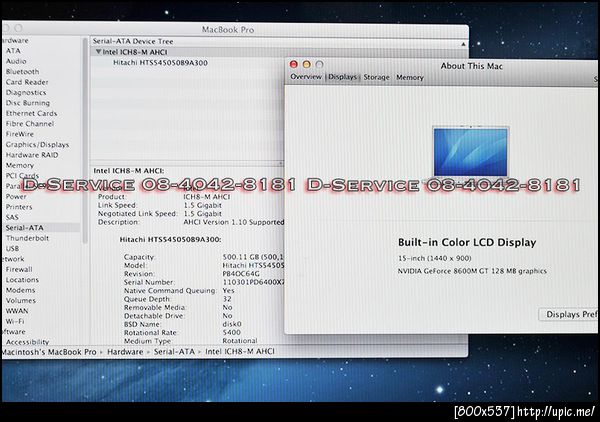The width and height of the screenshot is (600, 422).
Task: Select FireWire in the sidebar
Action: 20,134
